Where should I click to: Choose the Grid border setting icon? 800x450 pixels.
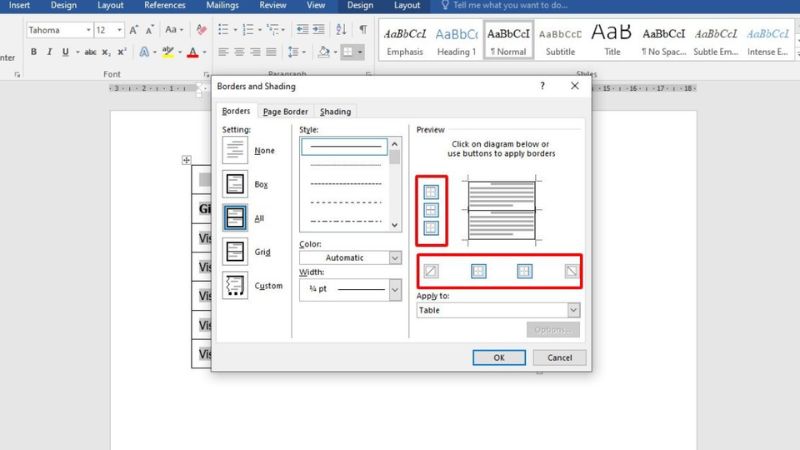[235, 251]
